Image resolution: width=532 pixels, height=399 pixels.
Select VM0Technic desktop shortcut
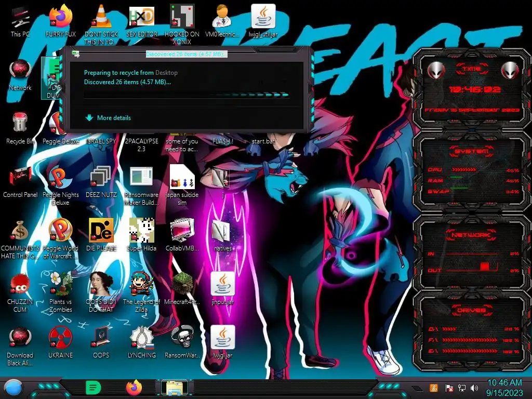coord(222,21)
